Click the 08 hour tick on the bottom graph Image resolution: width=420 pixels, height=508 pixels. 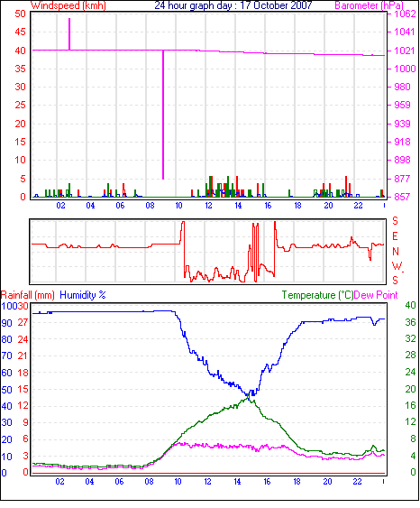[149, 482]
